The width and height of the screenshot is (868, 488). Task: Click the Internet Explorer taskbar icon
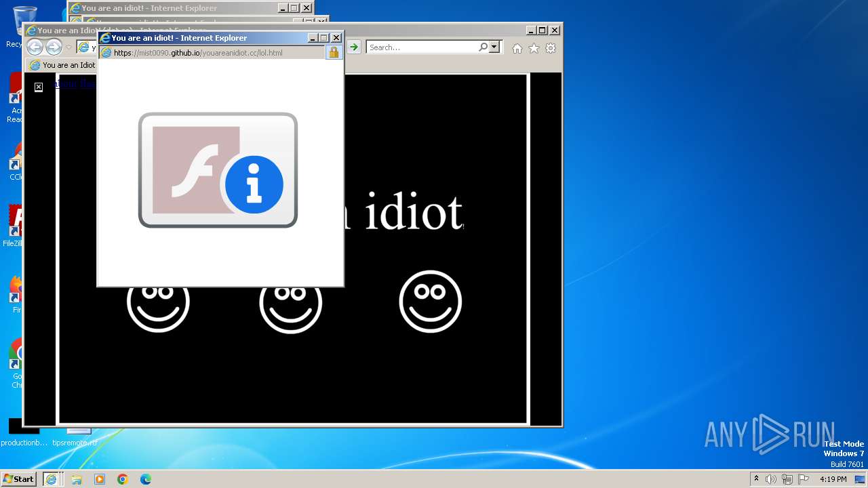51,479
